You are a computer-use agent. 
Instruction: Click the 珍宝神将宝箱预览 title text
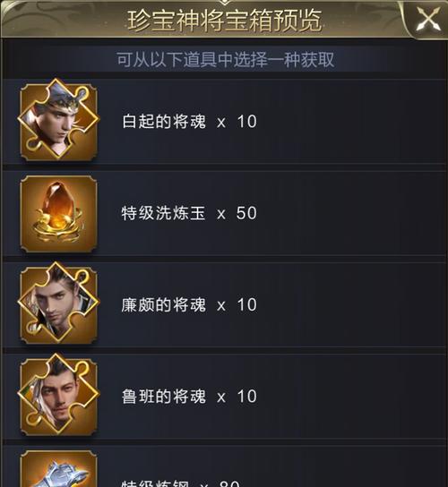point(225,21)
